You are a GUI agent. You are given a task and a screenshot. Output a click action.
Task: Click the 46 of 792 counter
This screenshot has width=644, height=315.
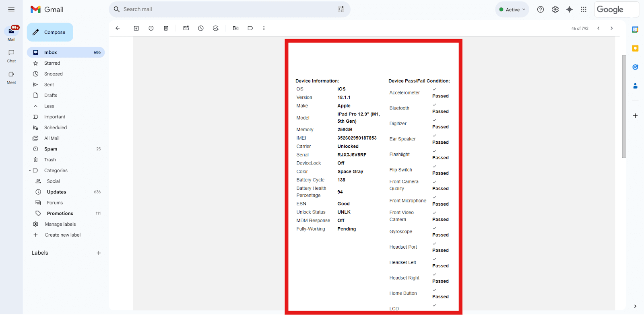tap(580, 29)
